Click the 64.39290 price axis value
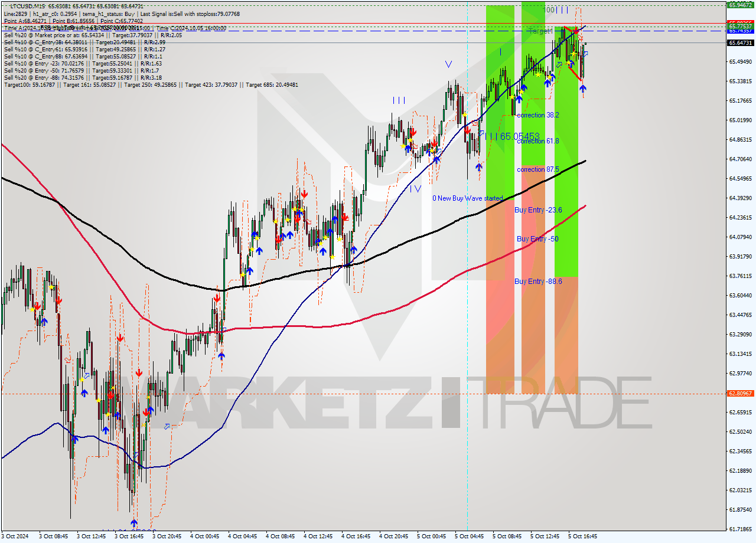Viewport: 756px width, 543px height. [740, 198]
